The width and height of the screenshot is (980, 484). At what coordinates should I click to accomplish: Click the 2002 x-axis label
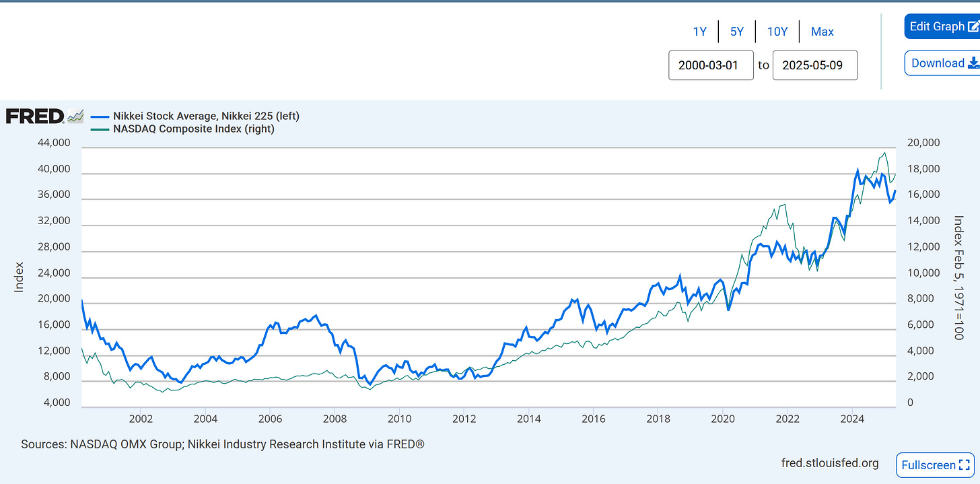click(140, 419)
